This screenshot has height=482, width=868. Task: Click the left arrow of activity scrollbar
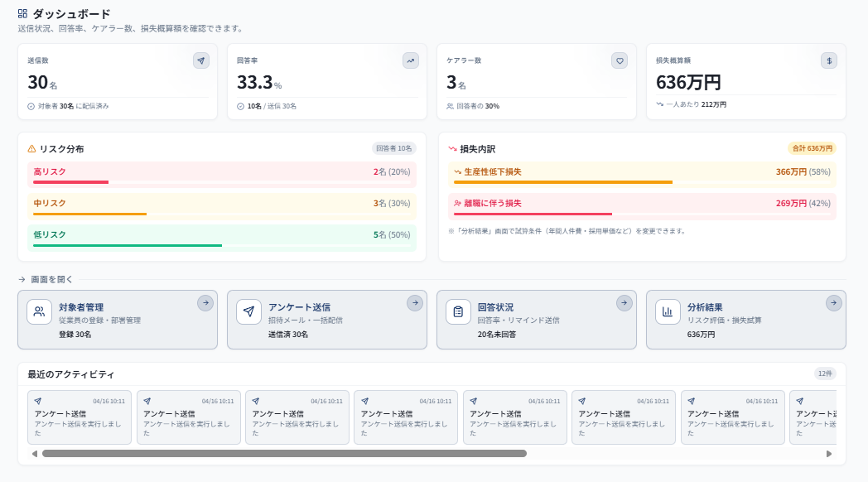(x=35, y=454)
